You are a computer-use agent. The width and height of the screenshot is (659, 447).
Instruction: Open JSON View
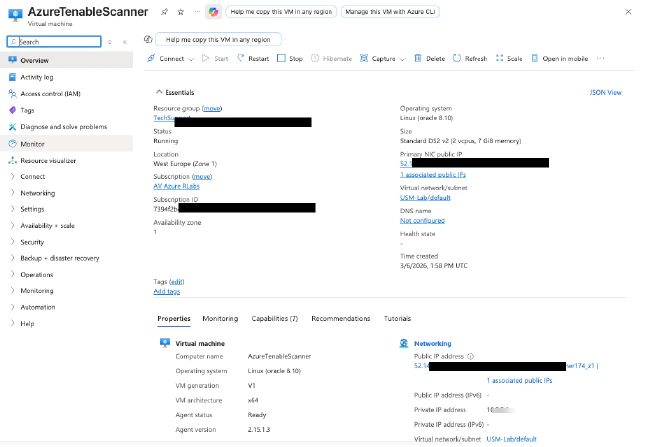(605, 92)
